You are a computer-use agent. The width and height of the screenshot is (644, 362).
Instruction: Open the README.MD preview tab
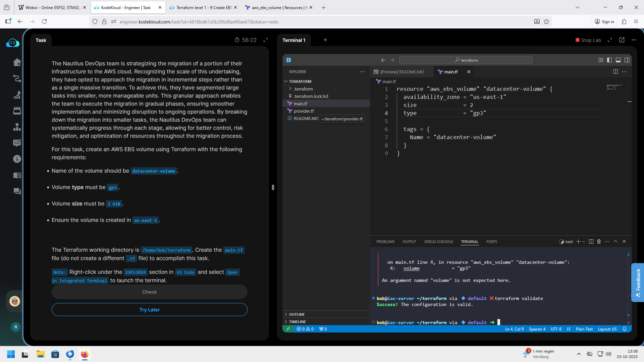(401, 72)
